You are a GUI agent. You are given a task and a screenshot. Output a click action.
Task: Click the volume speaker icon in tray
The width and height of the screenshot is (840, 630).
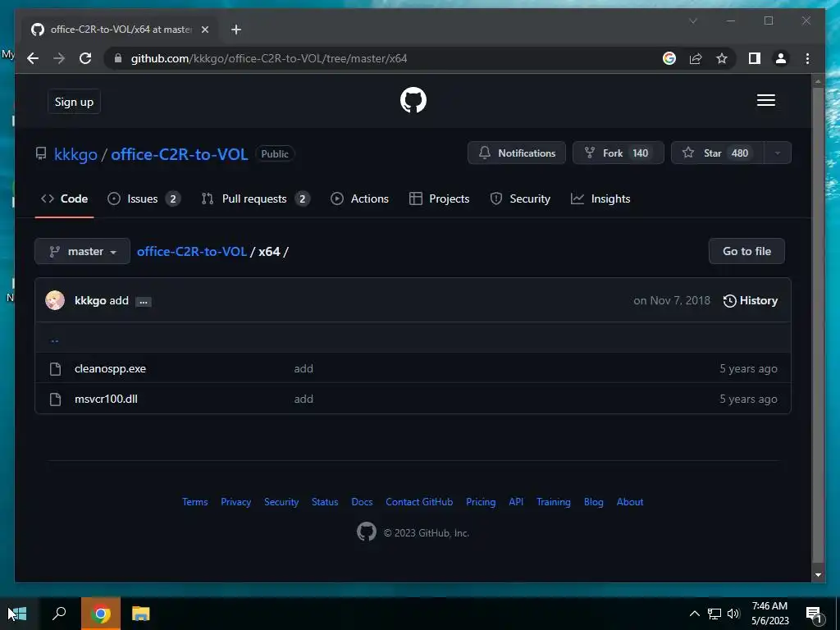(733, 614)
